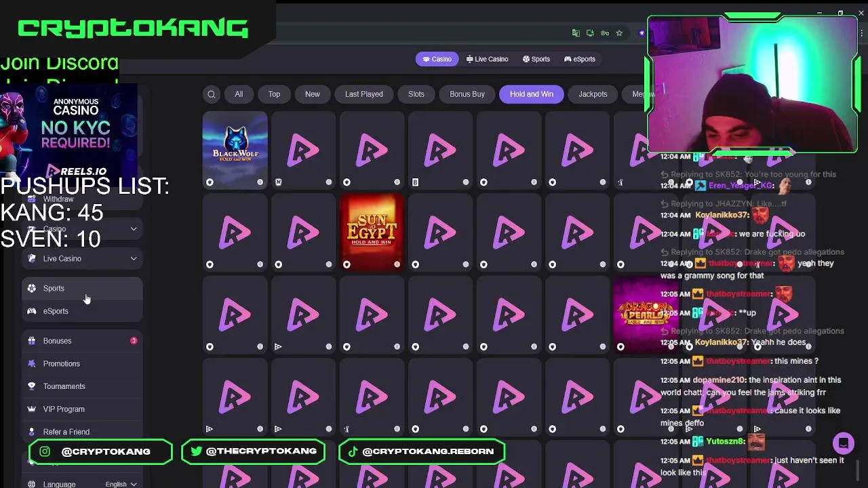This screenshot has width=868, height=488.
Task: Bookmark this page with the star icon
Action: 619,33
